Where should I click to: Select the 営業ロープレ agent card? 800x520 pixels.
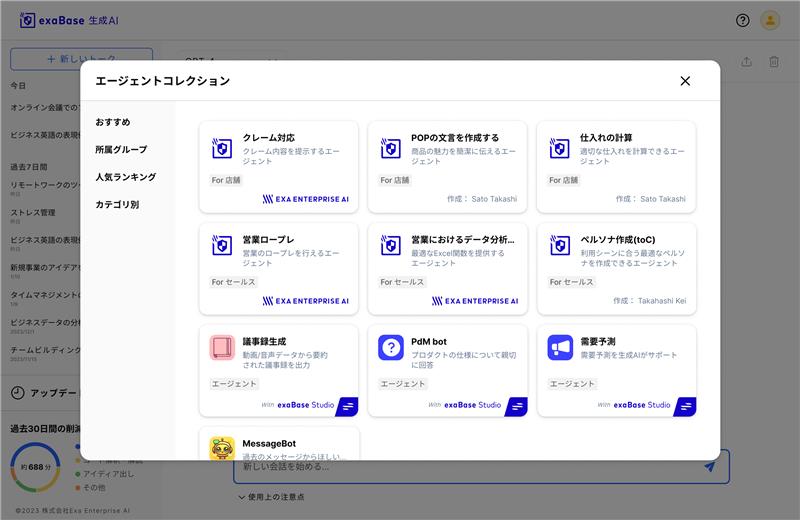point(279,269)
